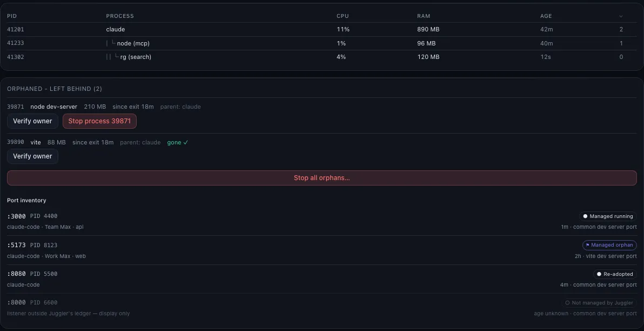
Task: Click PID 41233 cell
Action: point(16,43)
